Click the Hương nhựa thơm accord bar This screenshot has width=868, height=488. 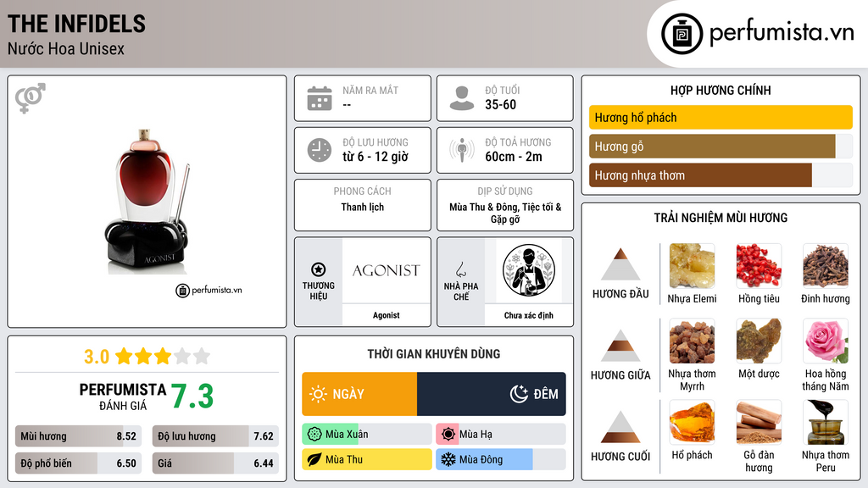(x=721, y=175)
